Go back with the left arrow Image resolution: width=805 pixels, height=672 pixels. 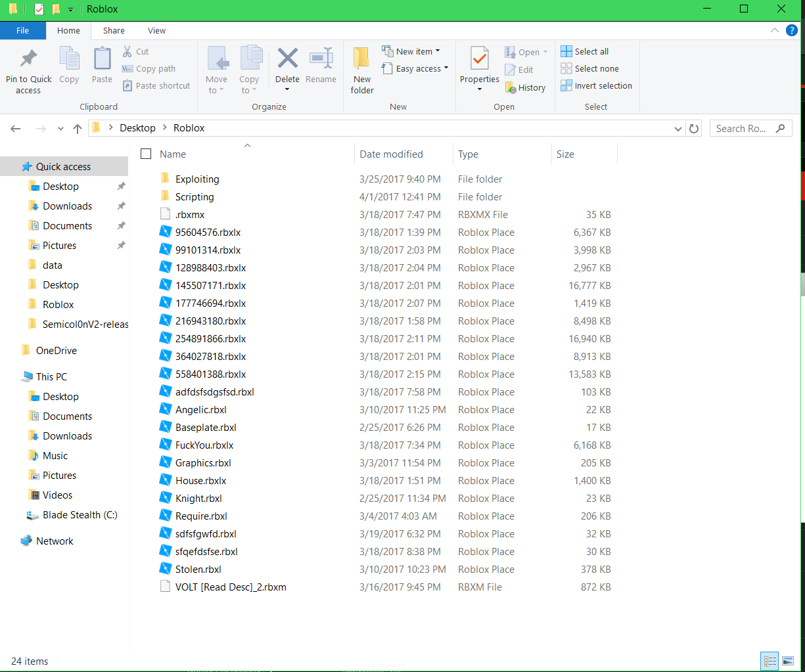[x=16, y=129]
